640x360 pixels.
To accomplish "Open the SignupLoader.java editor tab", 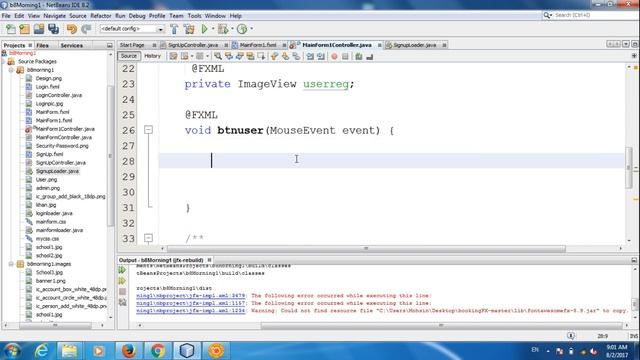I will coord(415,45).
